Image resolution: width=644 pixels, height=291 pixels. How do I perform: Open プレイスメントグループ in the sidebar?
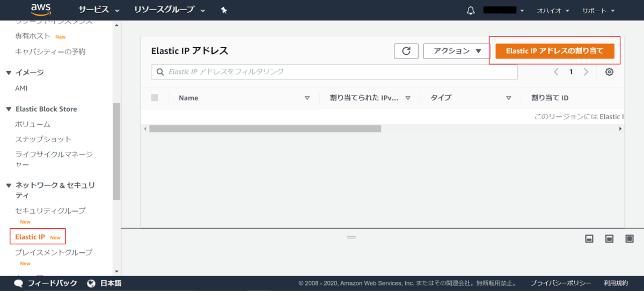[54, 252]
